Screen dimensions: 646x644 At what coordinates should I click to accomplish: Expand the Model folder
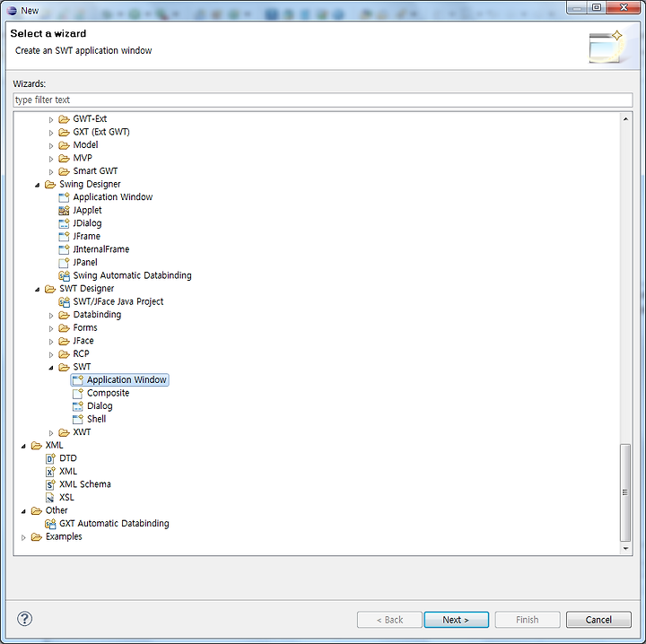[x=51, y=146]
